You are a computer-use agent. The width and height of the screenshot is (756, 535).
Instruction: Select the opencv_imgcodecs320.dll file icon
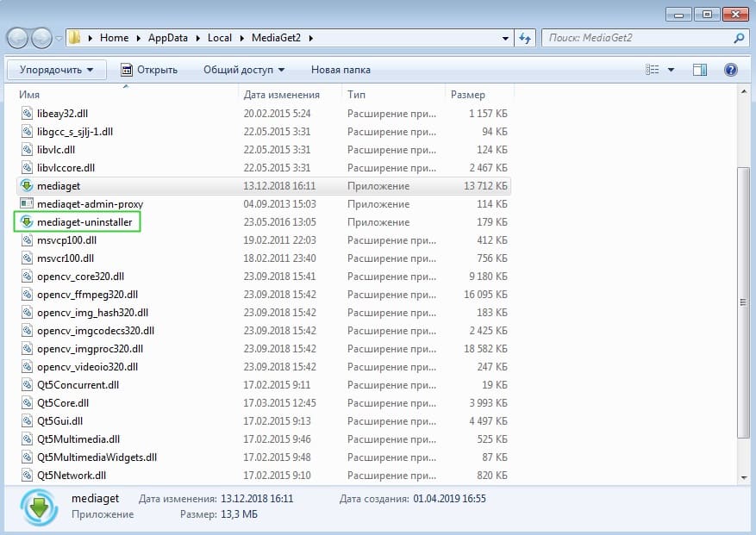point(27,331)
